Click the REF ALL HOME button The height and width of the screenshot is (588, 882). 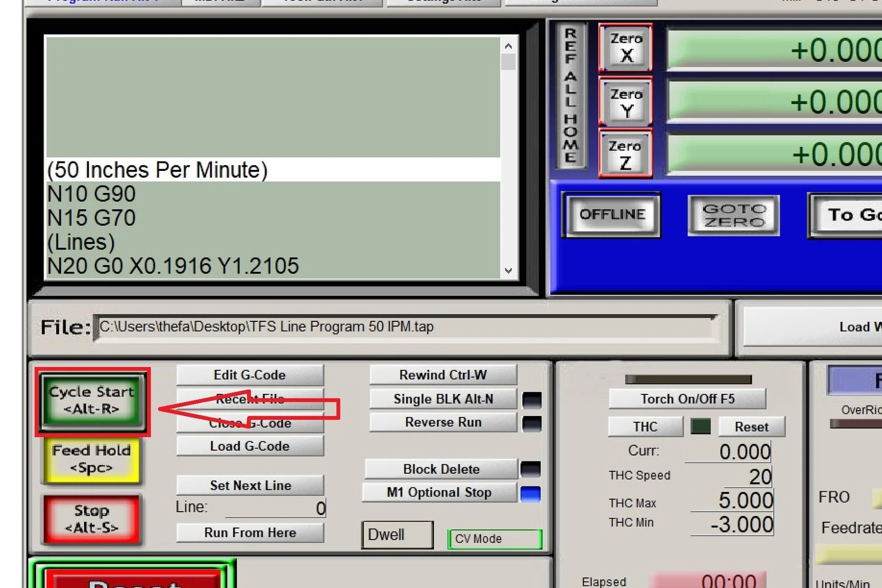tap(571, 96)
